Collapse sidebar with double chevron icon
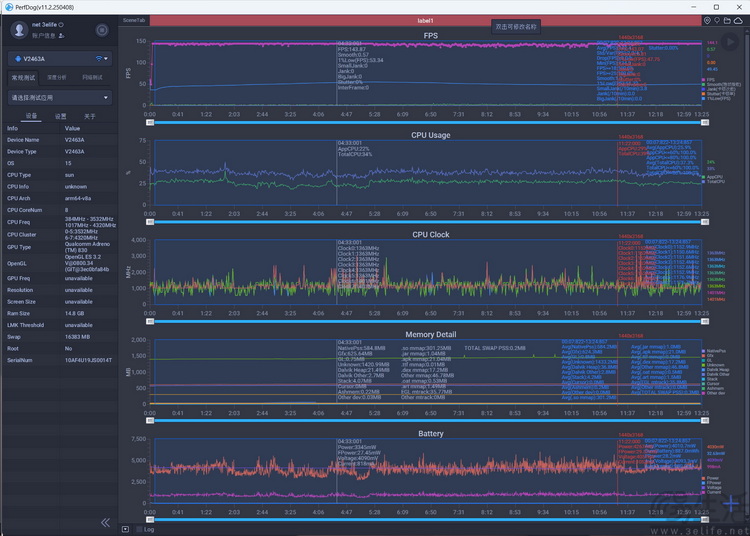 [105, 523]
